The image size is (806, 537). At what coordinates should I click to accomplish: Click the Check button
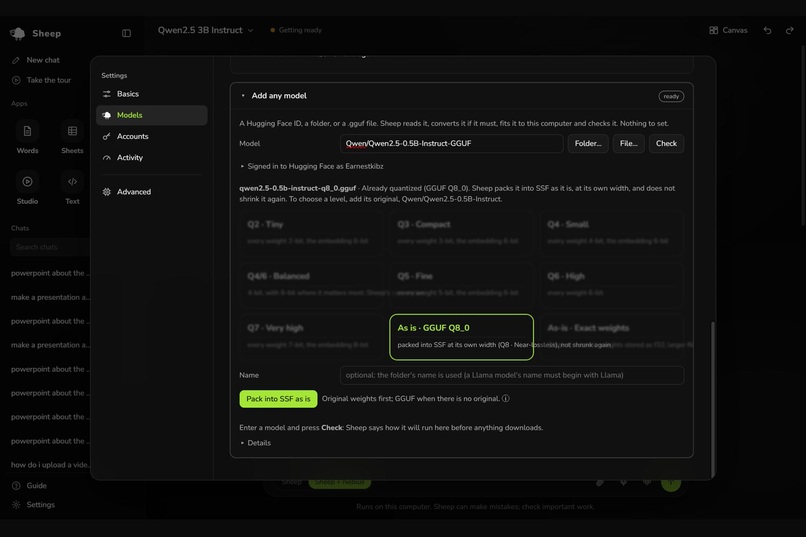(666, 143)
